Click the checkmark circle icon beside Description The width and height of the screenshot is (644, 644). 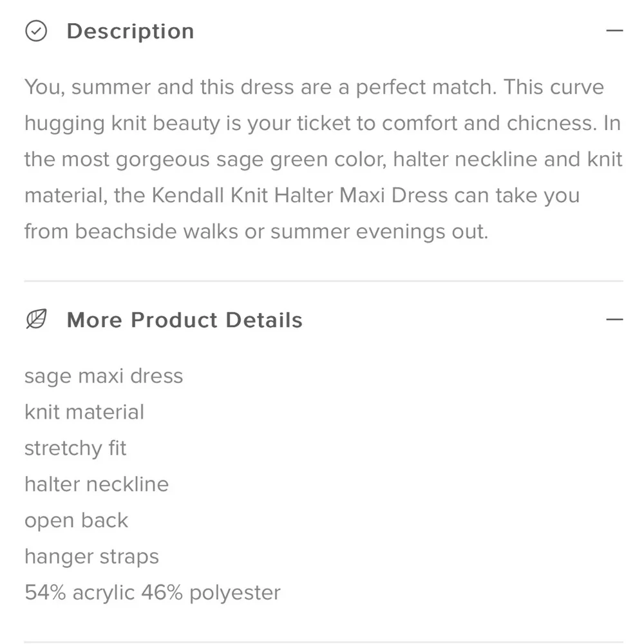tap(36, 31)
